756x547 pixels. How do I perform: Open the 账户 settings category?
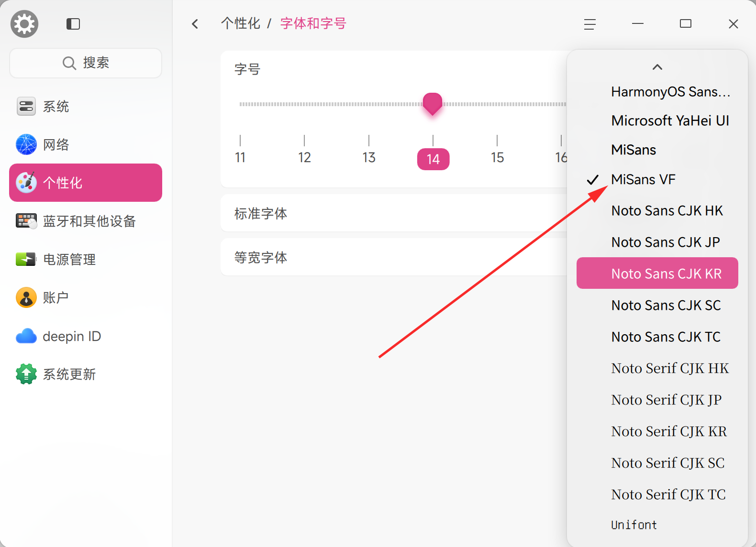point(86,297)
